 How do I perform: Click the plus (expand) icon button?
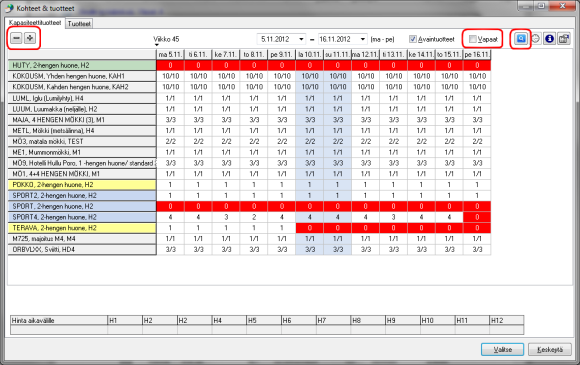point(30,38)
